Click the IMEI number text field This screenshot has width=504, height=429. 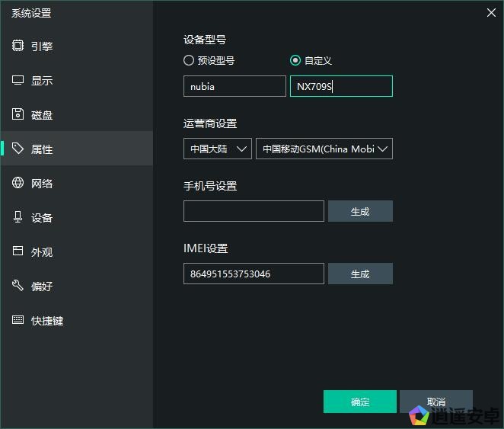pyautogui.click(x=254, y=274)
